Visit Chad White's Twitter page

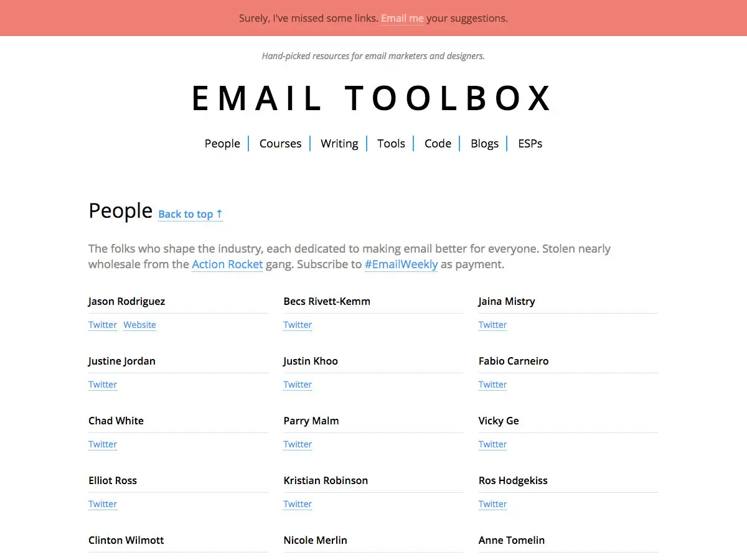102,444
